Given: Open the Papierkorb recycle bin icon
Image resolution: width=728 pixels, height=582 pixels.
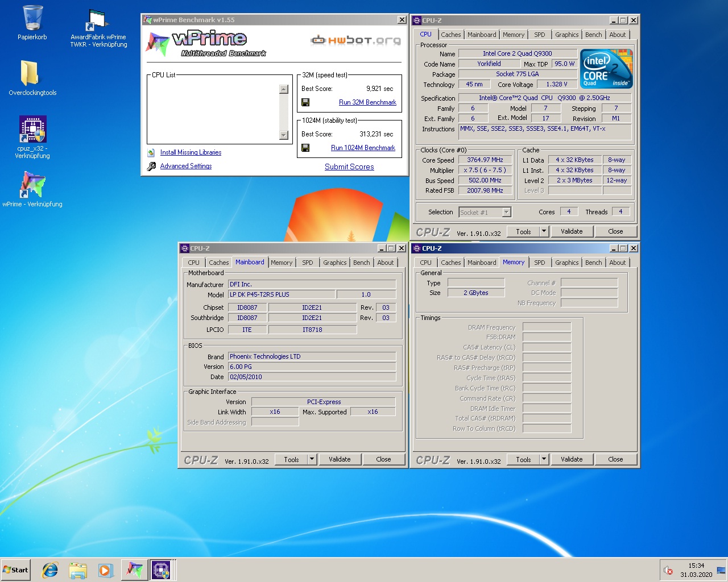Looking at the screenshot, I should 32,18.
